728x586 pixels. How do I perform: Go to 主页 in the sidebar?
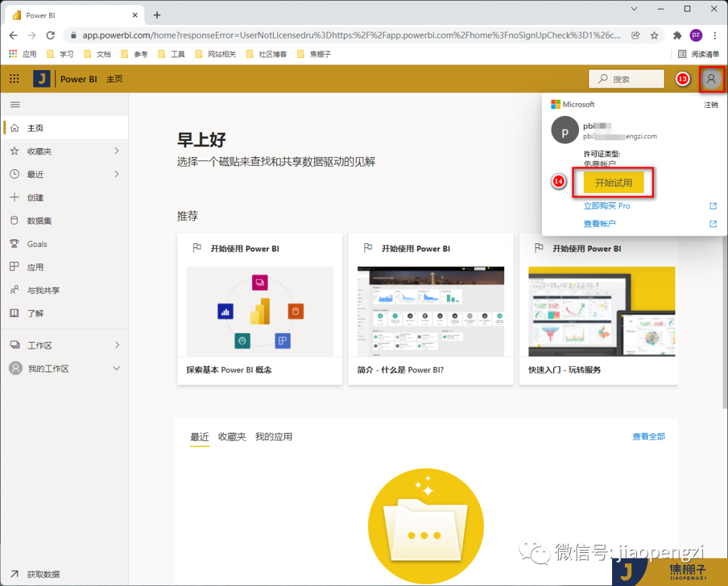[65, 127]
